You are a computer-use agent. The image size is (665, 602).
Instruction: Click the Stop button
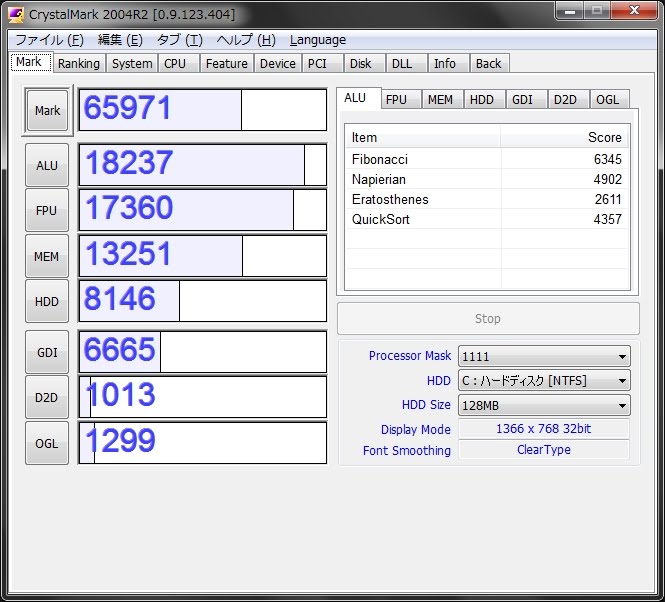[488, 319]
